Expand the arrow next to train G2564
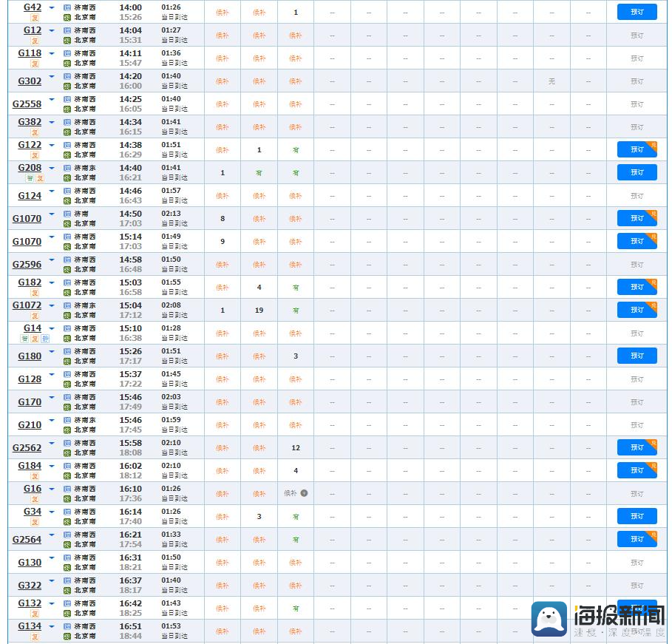Image resolution: width=672 pixels, height=644 pixels. click(52, 535)
